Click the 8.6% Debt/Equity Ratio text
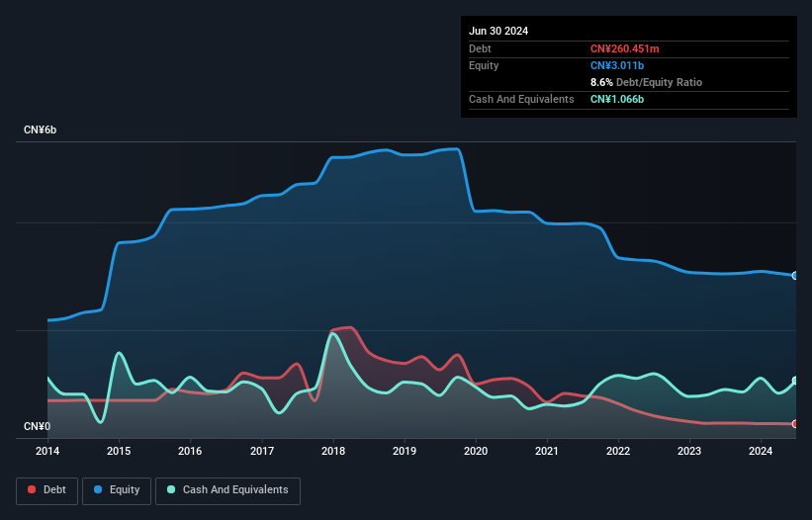Screen dimensions: 812x520 [x=646, y=82]
